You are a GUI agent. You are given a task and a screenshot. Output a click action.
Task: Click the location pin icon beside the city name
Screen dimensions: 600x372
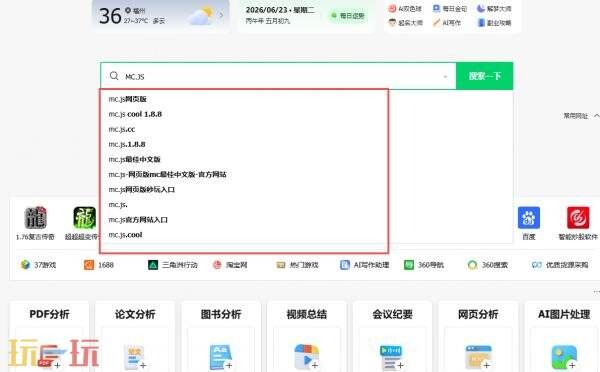pos(128,10)
